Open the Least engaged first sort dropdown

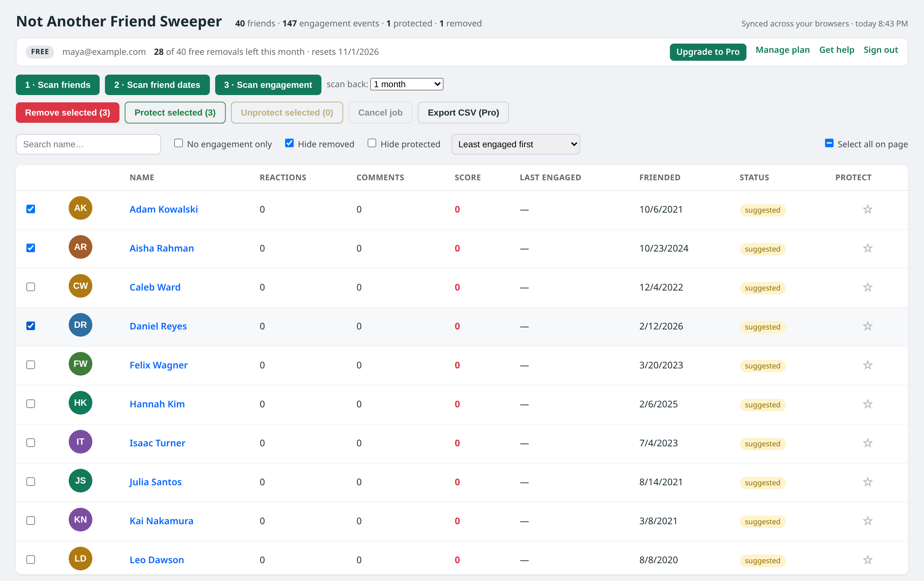coord(515,144)
